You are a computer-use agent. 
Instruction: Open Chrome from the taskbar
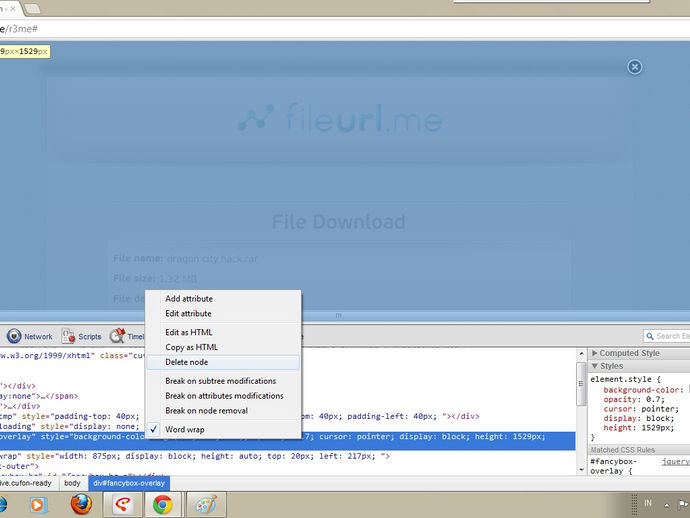(162, 504)
